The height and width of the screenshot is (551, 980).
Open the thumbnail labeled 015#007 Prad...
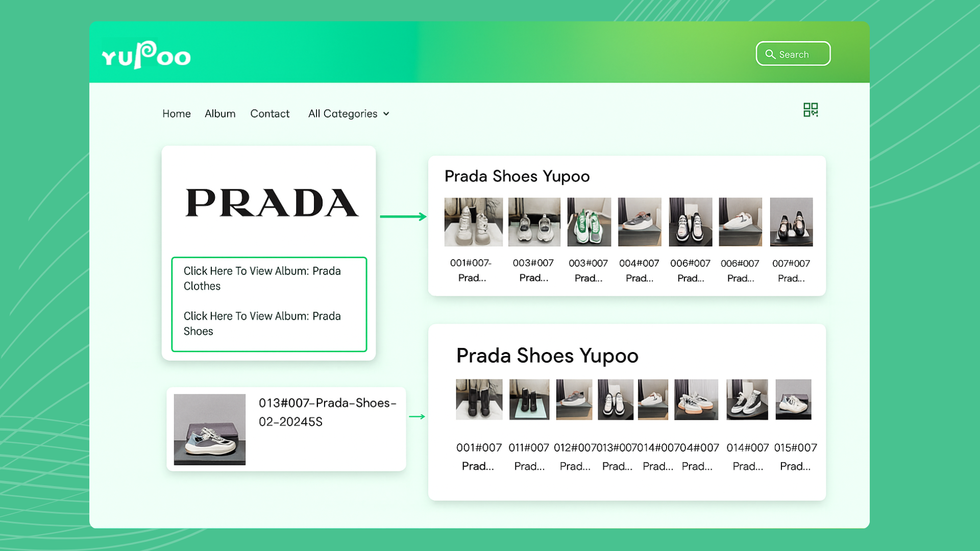click(x=793, y=399)
